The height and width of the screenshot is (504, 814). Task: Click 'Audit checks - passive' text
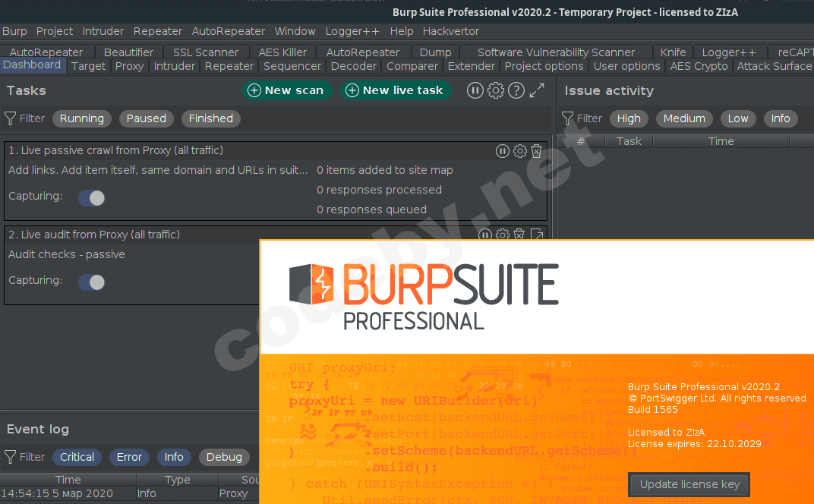67,254
